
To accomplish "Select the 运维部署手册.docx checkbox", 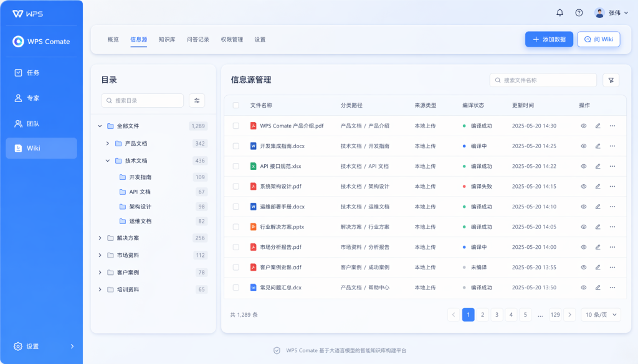I will pyautogui.click(x=236, y=207).
